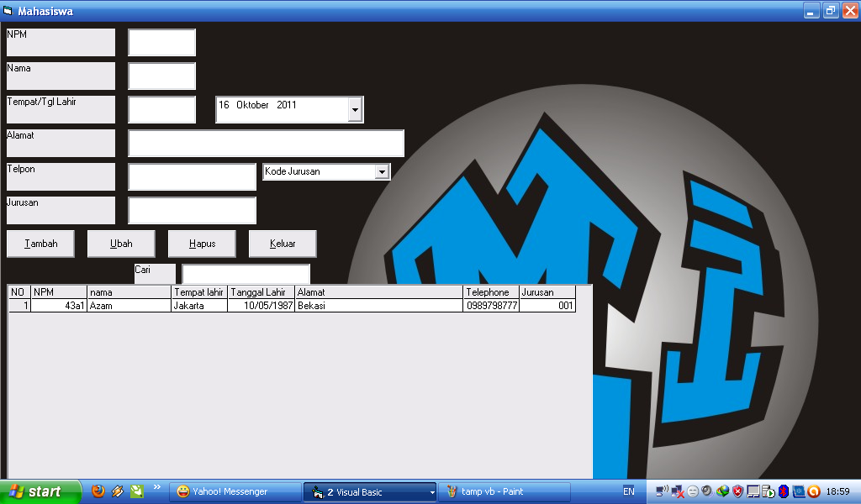
Task: Click the Winamp quick launch icon
Action: 118,491
